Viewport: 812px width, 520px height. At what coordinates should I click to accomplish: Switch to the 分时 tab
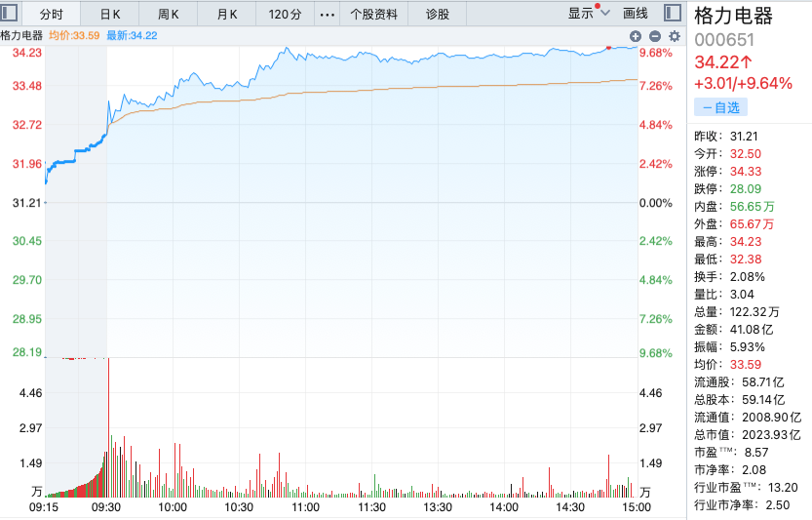tap(52, 15)
